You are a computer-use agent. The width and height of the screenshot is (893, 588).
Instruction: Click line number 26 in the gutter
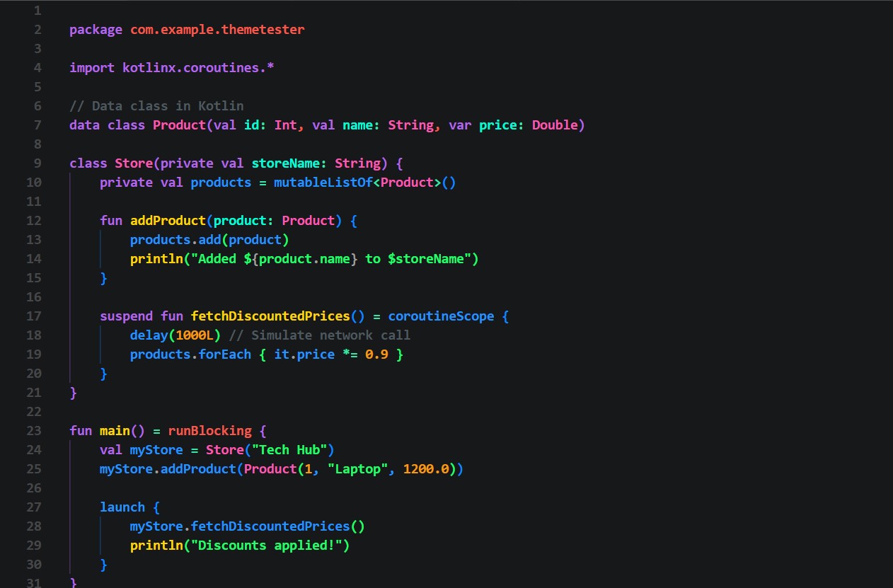[x=34, y=488]
